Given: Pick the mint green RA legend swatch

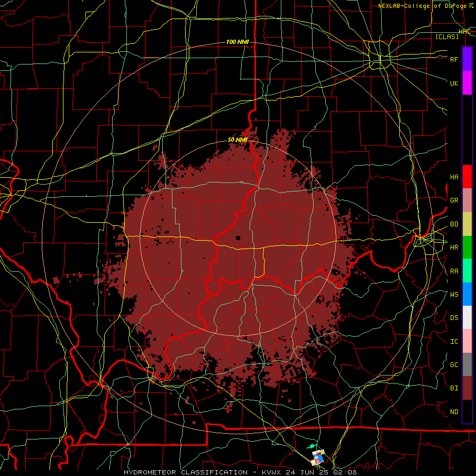Looking at the screenshot, I should (467, 271).
